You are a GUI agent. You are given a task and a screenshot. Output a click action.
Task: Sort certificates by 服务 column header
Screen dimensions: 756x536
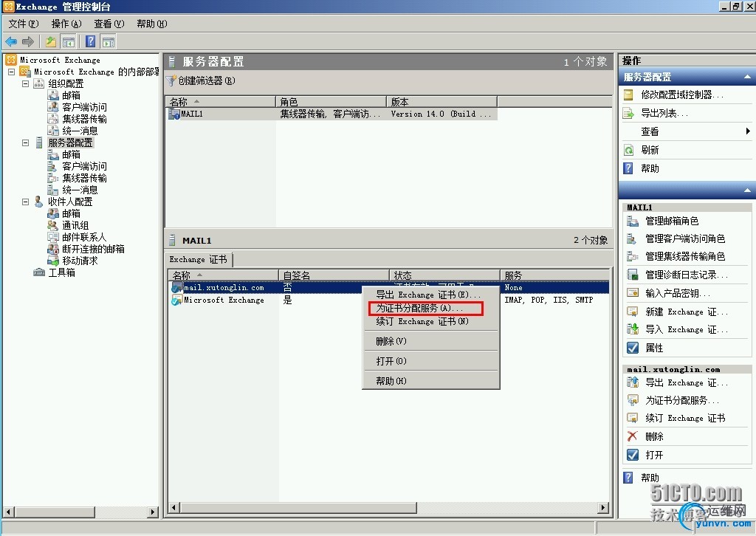[x=555, y=275]
